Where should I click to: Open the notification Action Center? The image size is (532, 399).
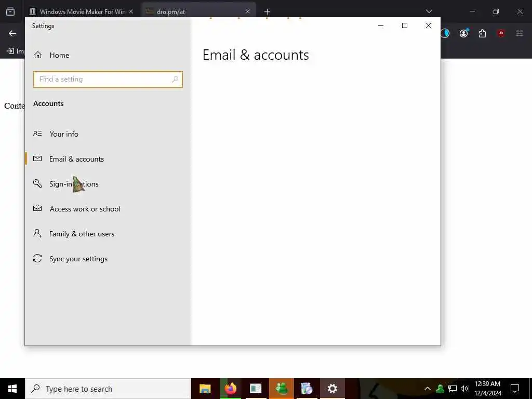point(515,389)
